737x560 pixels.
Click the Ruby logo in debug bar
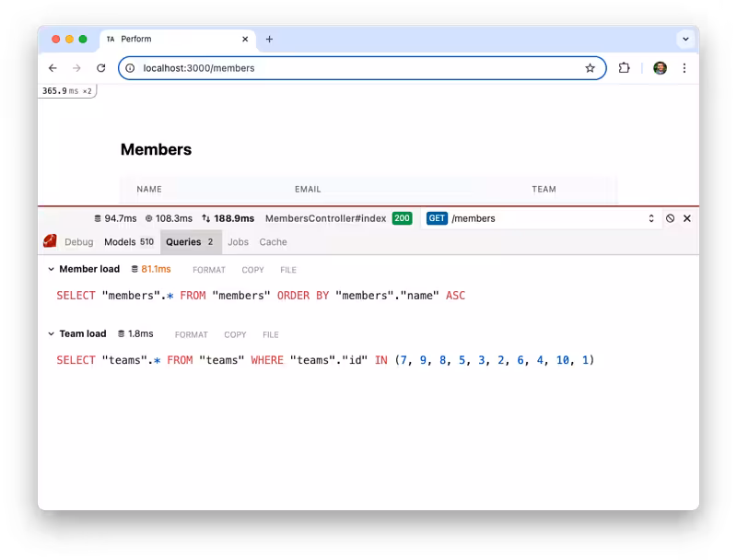click(x=50, y=241)
